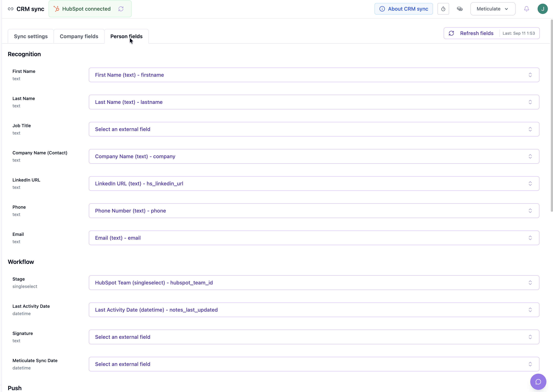Open the LinkedIn URL mapping dropdown

tap(314, 184)
